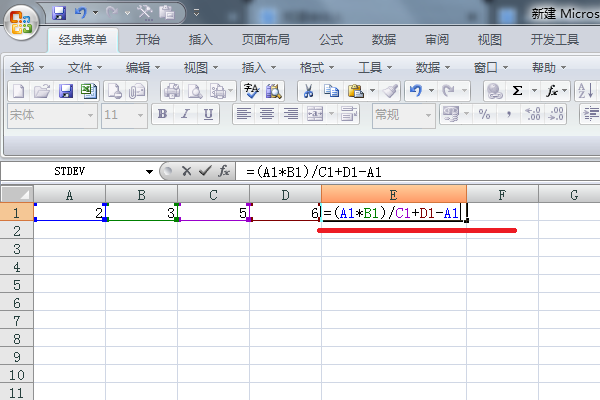Open the font name 宋体 dropdown
The image size is (600, 400).
coord(90,115)
